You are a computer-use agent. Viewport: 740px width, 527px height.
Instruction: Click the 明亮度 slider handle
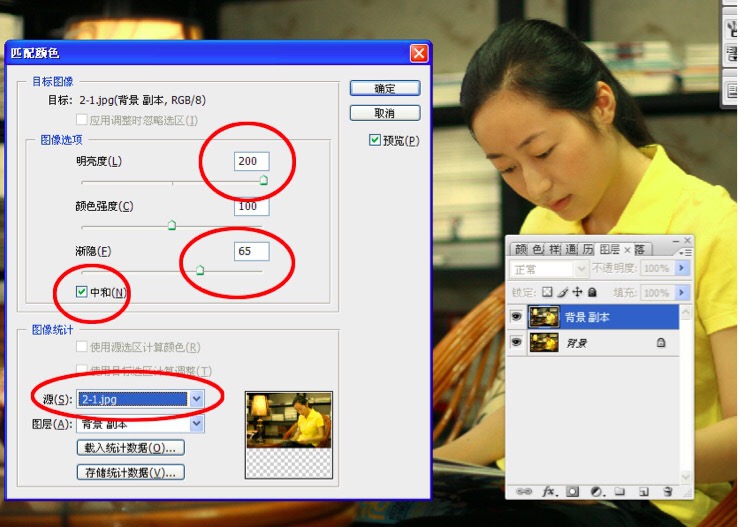263,181
